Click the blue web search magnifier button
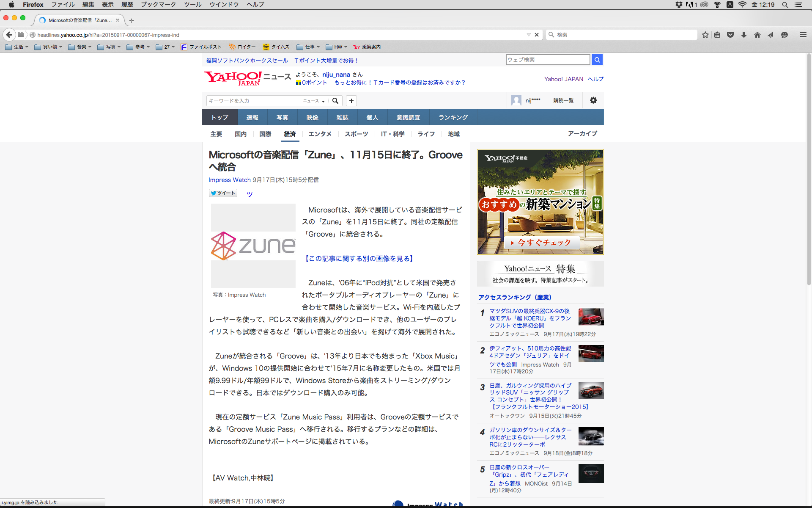Image resolution: width=812 pixels, height=508 pixels. (x=597, y=60)
